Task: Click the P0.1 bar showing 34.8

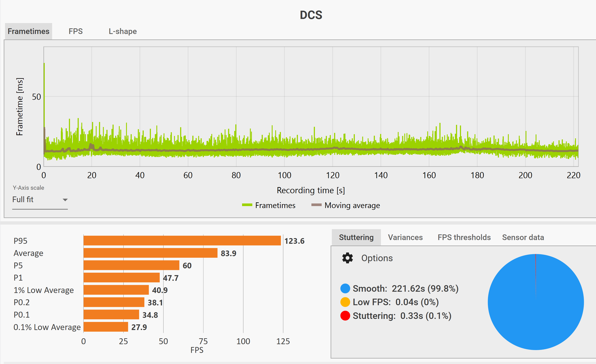Action: click(x=111, y=315)
